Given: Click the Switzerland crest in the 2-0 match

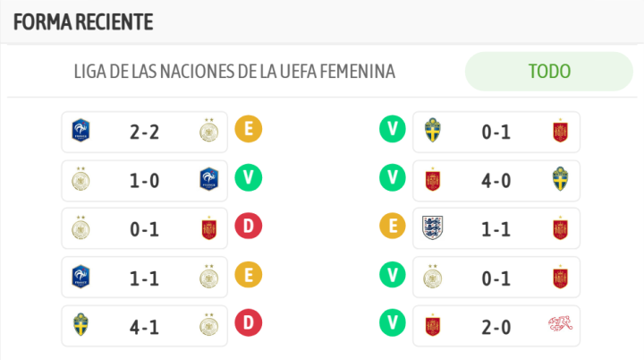Looking at the screenshot, I should [560, 326].
